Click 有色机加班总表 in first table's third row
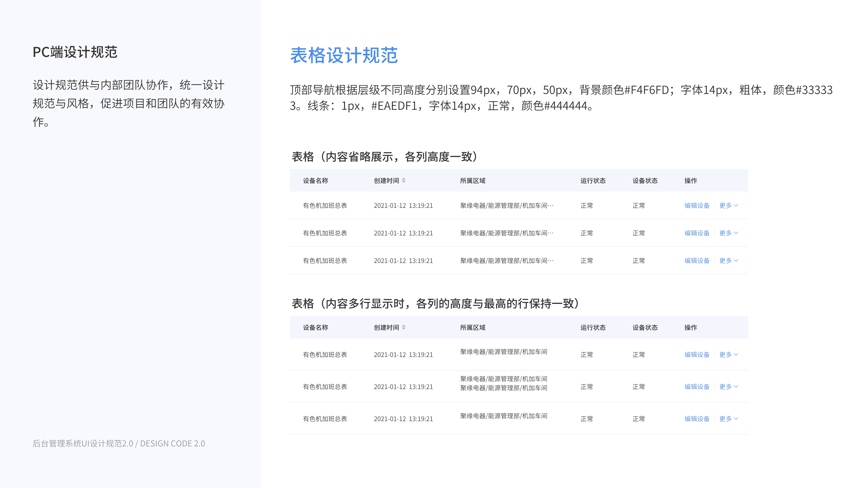Viewport: 868px width, 488px height. pos(325,261)
